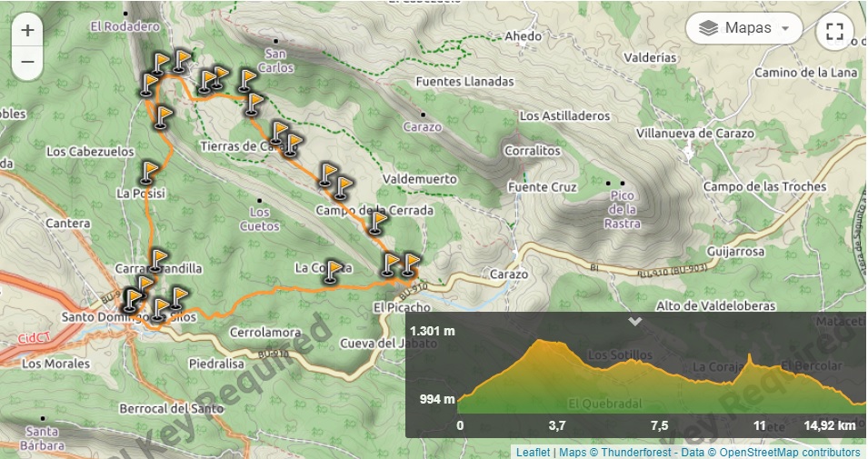Click the orange route near Cerrolamora
The width and height of the screenshot is (868, 459).
click(244, 303)
